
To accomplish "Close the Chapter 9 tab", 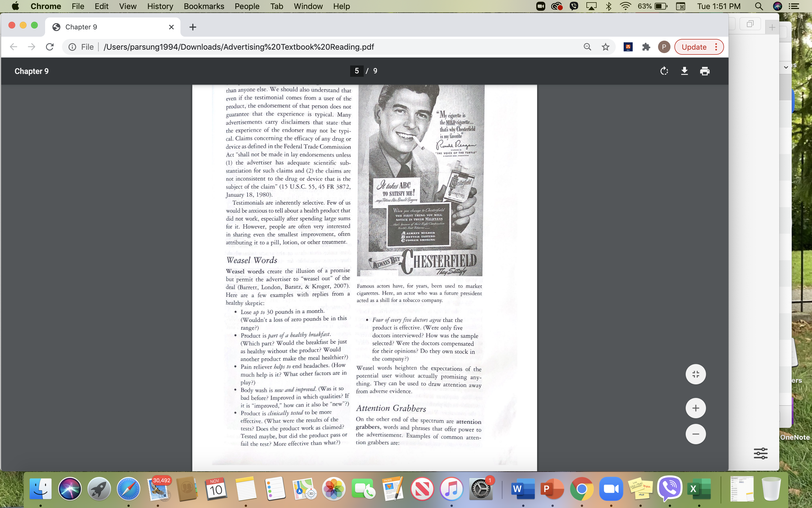I will pyautogui.click(x=171, y=27).
